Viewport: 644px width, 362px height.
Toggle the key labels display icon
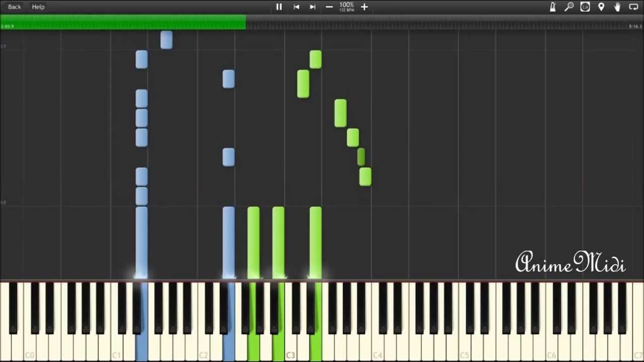tap(585, 7)
